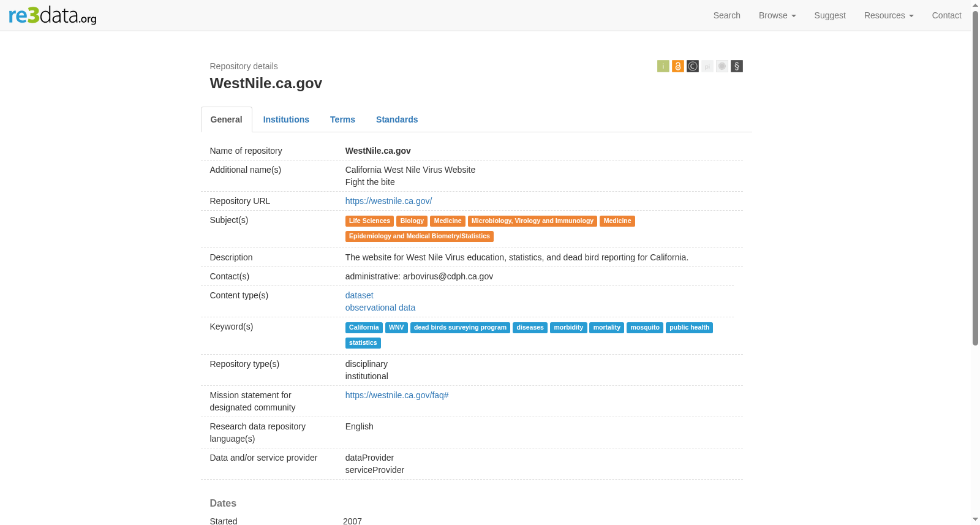Click the orange open access lock icon
This screenshot has height=525, width=980.
pos(678,66)
